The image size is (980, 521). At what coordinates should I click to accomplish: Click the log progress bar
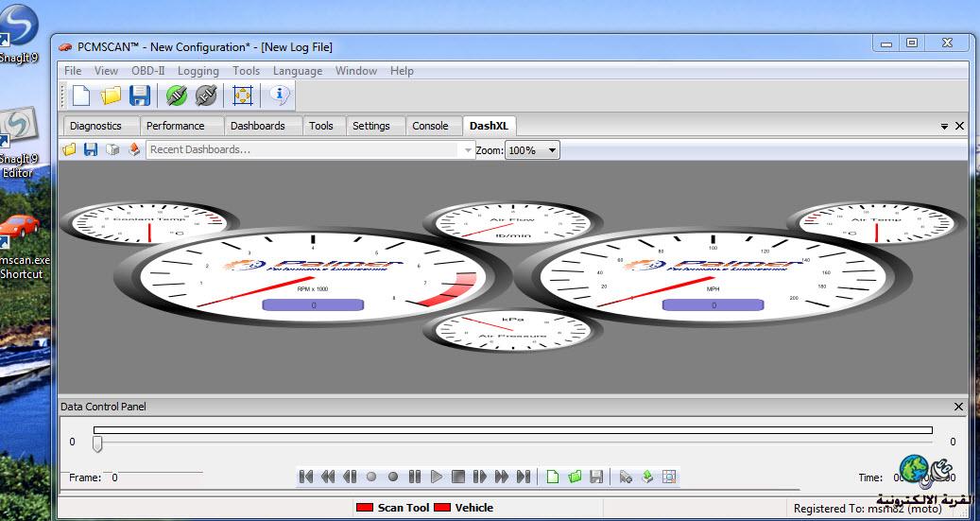point(512,429)
